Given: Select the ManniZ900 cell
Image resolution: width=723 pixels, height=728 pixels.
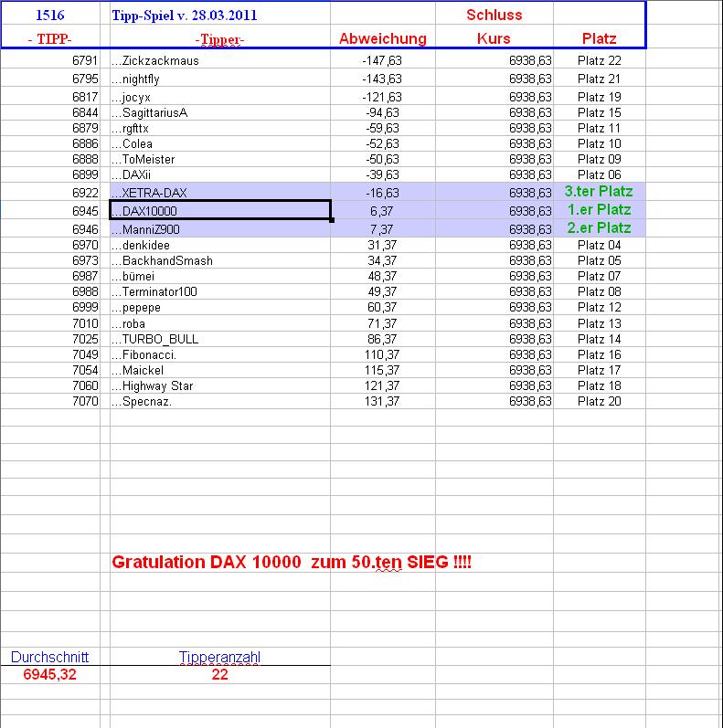Looking at the screenshot, I should click(x=220, y=229).
